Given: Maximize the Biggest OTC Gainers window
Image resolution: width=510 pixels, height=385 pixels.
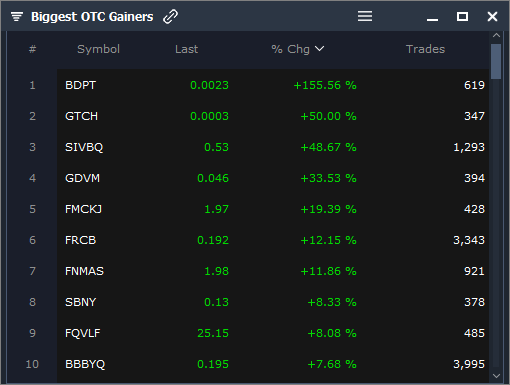Looking at the screenshot, I should pos(462,16).
